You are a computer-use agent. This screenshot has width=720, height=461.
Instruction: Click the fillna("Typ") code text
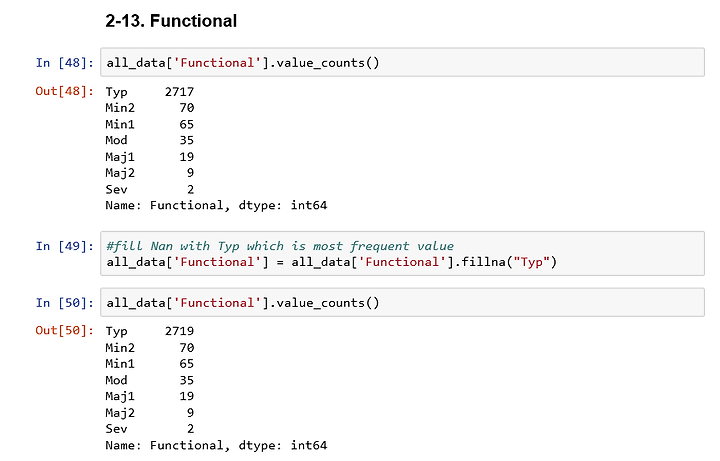pos(509,262)
